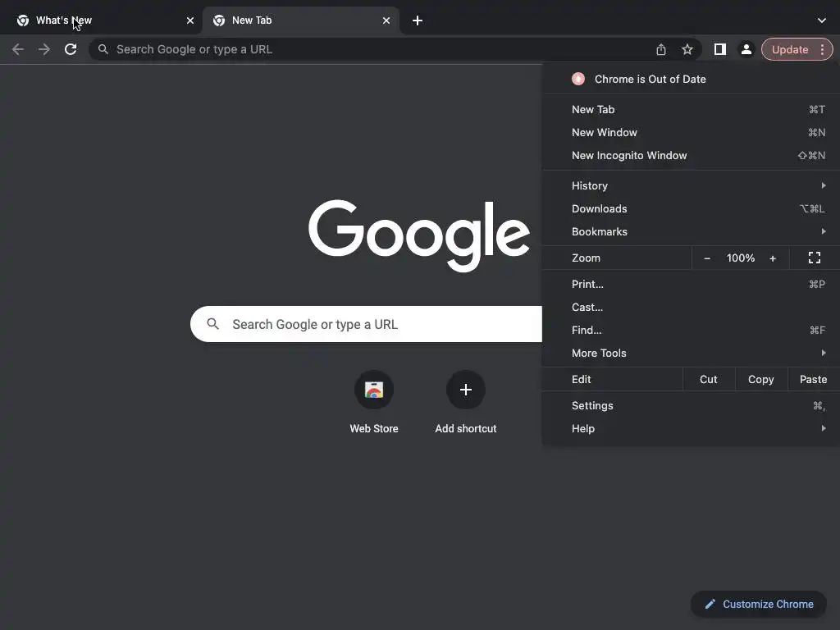Select Find... from the menu

691,331
